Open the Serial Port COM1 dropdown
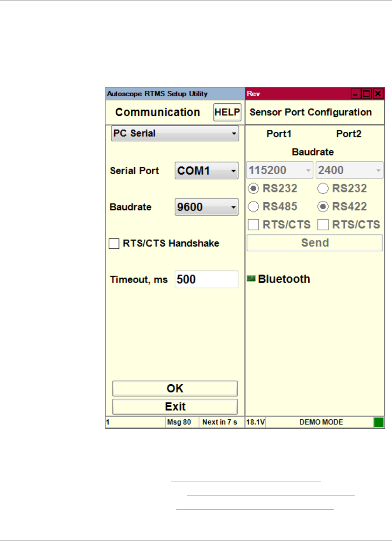The image size is (392, 541). click(206, 171)
